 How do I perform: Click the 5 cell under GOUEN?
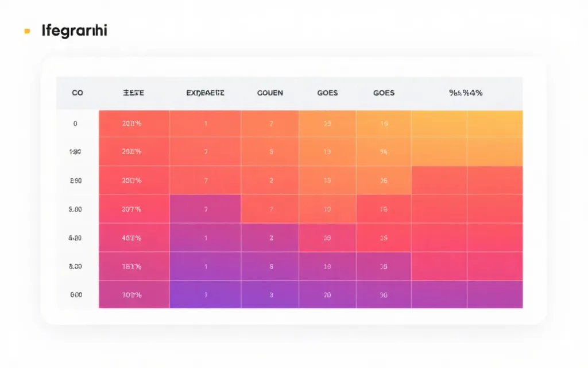269,152
